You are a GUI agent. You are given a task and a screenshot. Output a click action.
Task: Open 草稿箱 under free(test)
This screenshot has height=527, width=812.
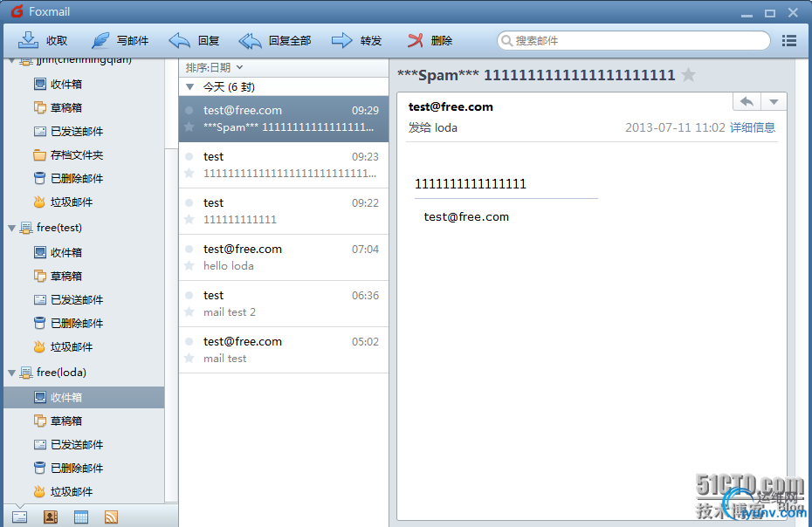pyautogui.click(x=58, y=276)
